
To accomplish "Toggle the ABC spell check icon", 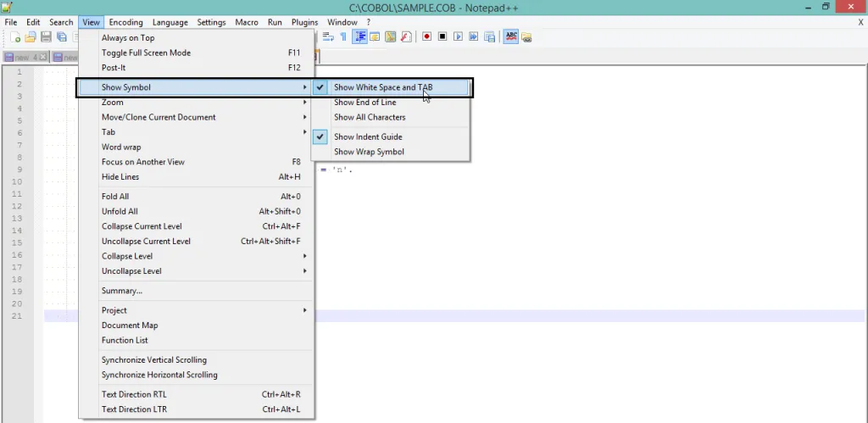I will (511, 36).
